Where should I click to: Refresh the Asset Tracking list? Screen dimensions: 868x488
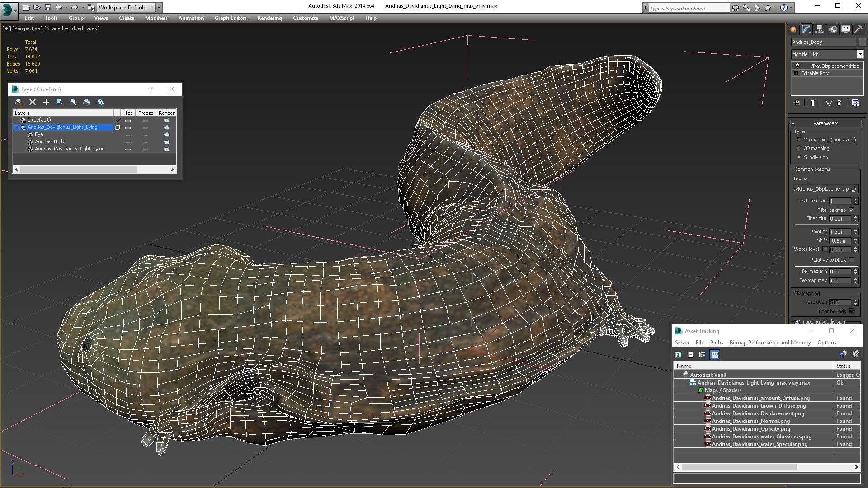[678, 355]
